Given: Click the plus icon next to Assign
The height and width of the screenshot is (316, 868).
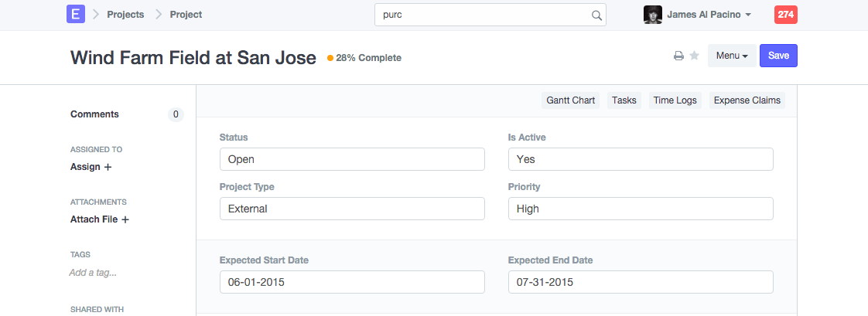Looking at the screenshot, I should [x=108, y=167].
